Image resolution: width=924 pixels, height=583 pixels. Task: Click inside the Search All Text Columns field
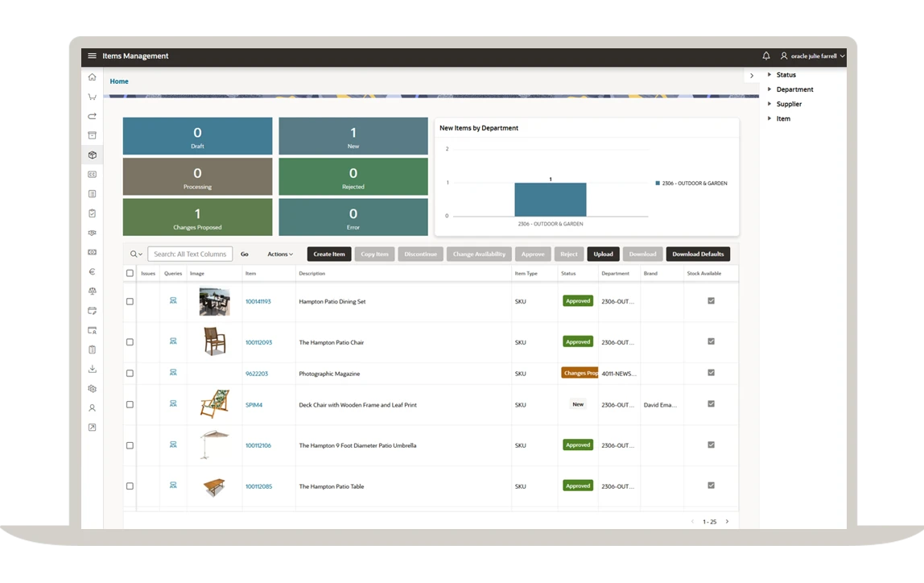point(190,254)
